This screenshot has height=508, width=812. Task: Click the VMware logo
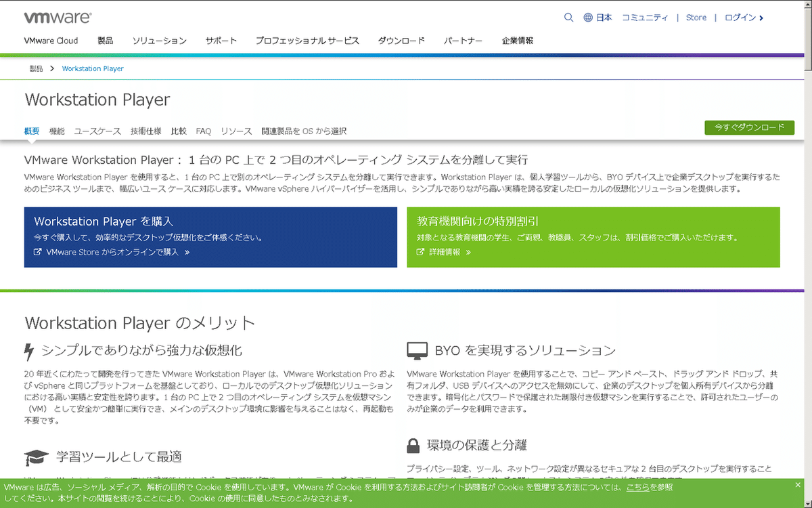tap(57, 17)
